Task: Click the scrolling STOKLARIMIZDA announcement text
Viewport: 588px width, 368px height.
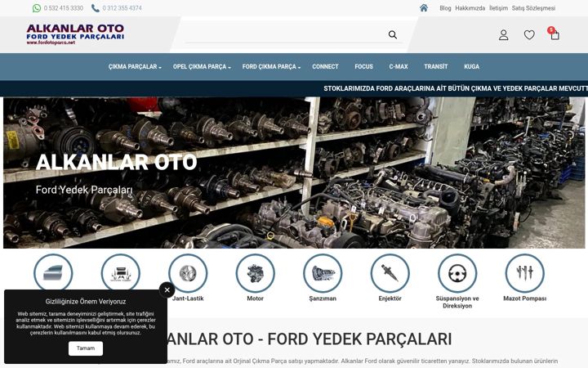Action: click(x=455, y=88)
